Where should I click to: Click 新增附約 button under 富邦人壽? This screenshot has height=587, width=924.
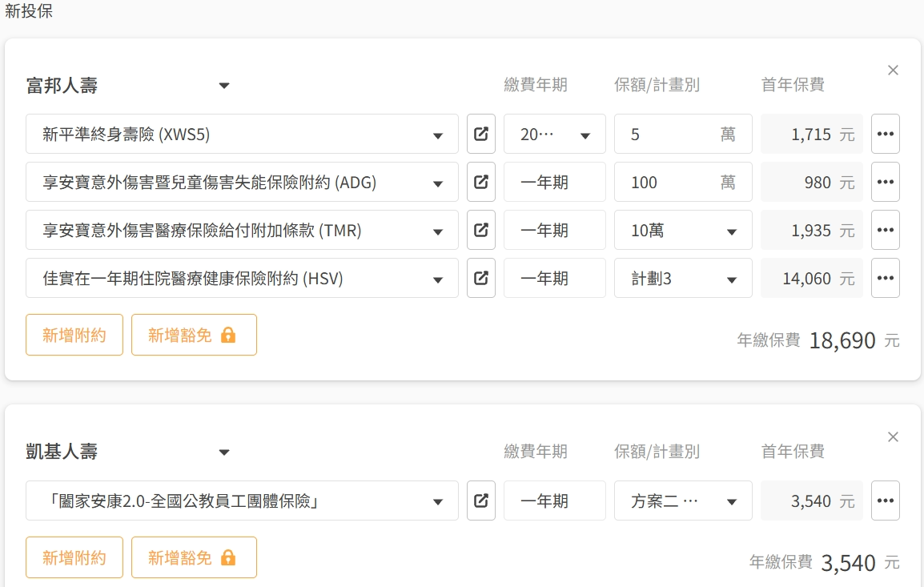click(x=74, y=335)
